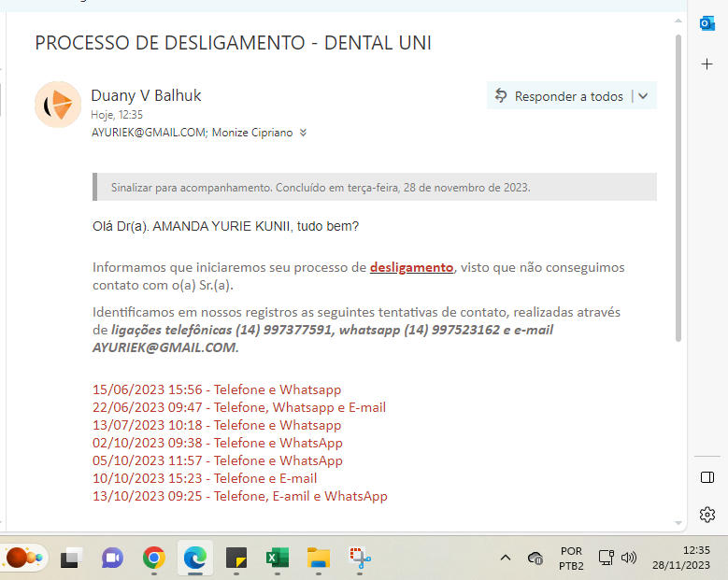Open the dropdown arrow beside Responder a todos
The width and height of the screenshot is (728, 580).
(644, 96)
